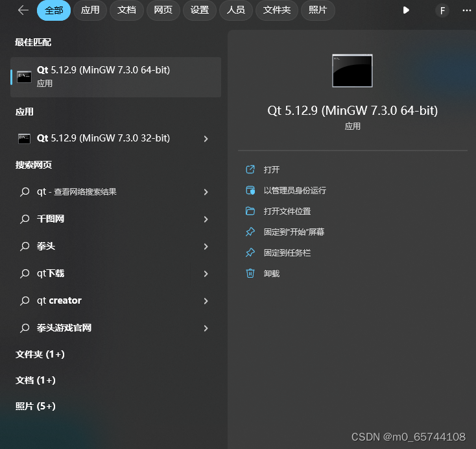The height and width of the screenshot is (449, 476).
Task: Open the three-dots more options menu
Action: click(466, 10)
